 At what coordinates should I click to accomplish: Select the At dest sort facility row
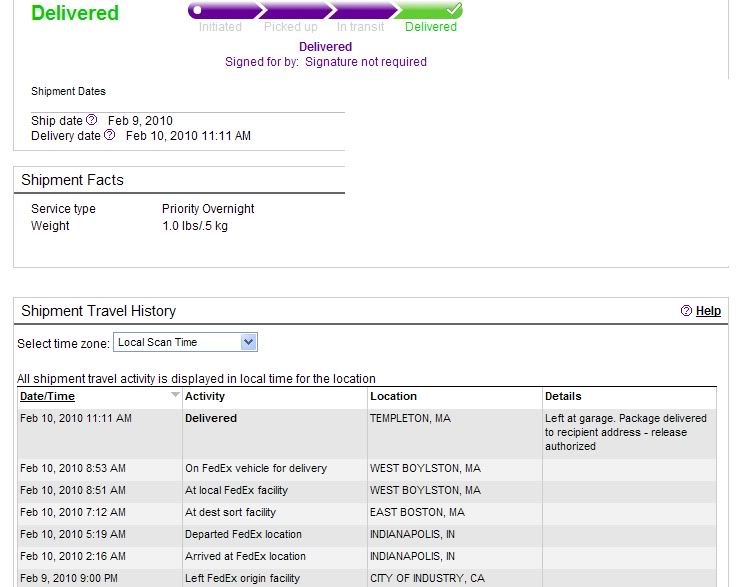(367, 512)
